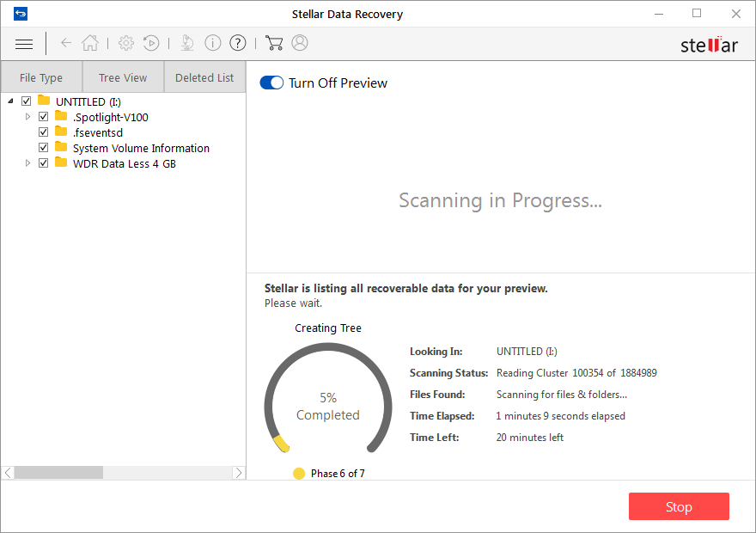
Task: Uncheck the WDR Data Less 4 GB checkbox
Action: (x=44, y=163)
